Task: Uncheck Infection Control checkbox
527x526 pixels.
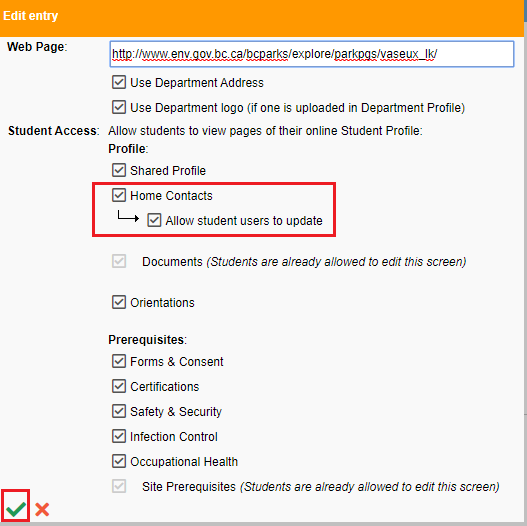Action: coord(119,436)
